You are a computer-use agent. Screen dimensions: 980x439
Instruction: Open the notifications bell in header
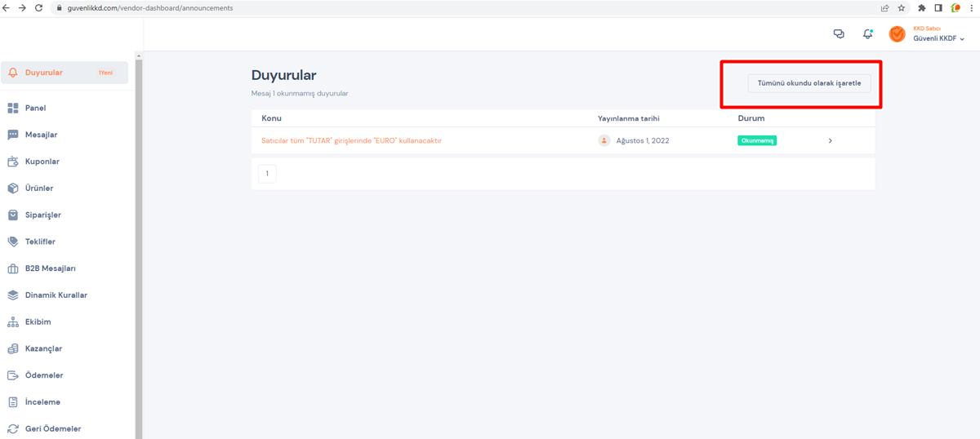[867, 34]
